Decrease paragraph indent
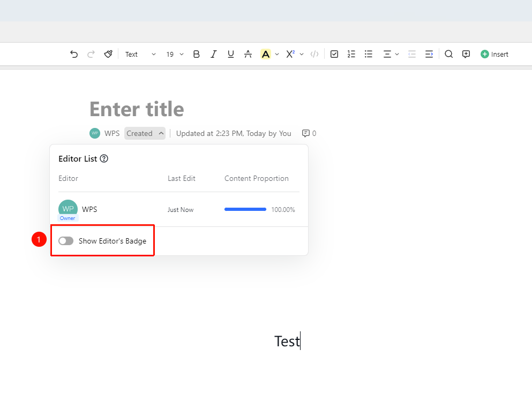Image resolution: width=532 pixels, height=395 pixels. (412, 54)
